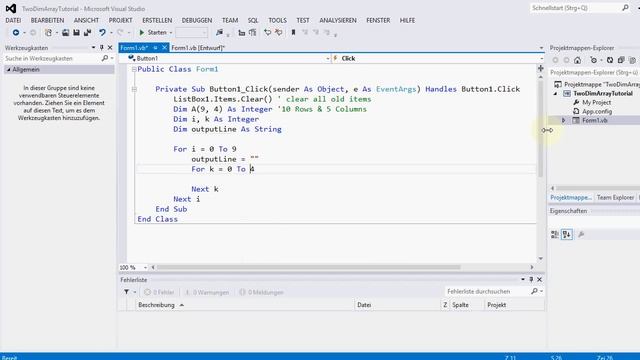Expand the Form1.vb tree node arrow

click(x=564, y=120)
